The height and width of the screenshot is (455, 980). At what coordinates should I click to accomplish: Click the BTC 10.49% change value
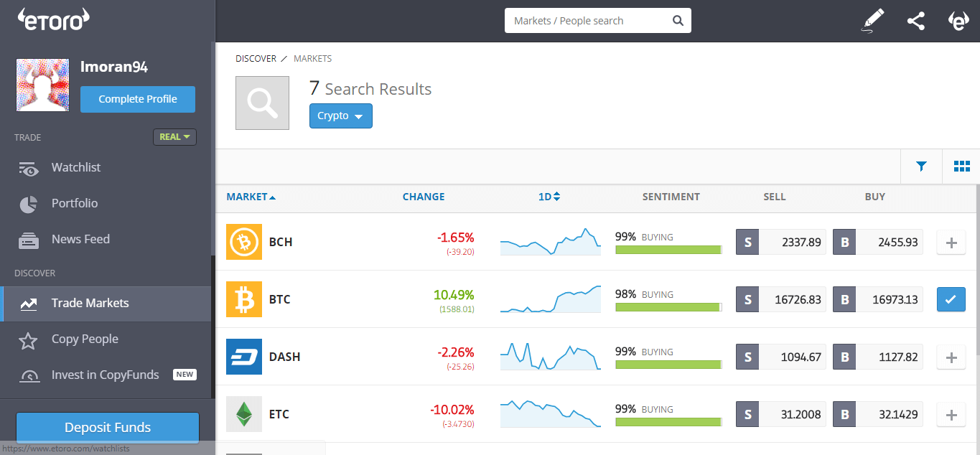454,295
